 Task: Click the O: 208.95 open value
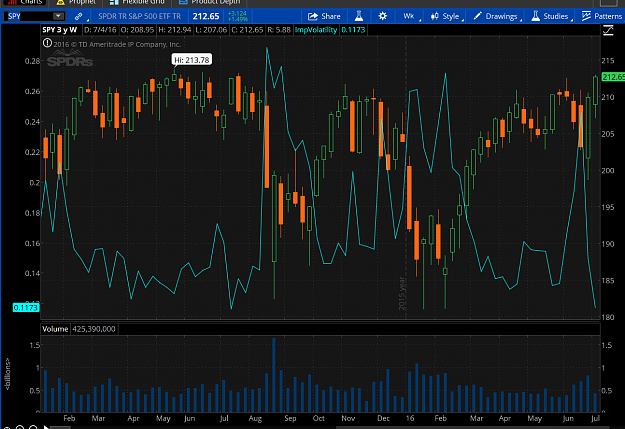click(x=137, y=30)
